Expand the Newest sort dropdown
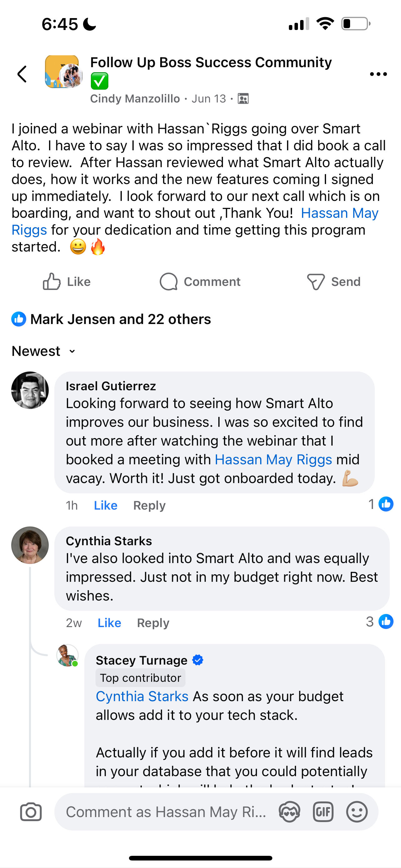Image resolution: width=401 pixels, height=868 pixels. (x=44, y=351)
